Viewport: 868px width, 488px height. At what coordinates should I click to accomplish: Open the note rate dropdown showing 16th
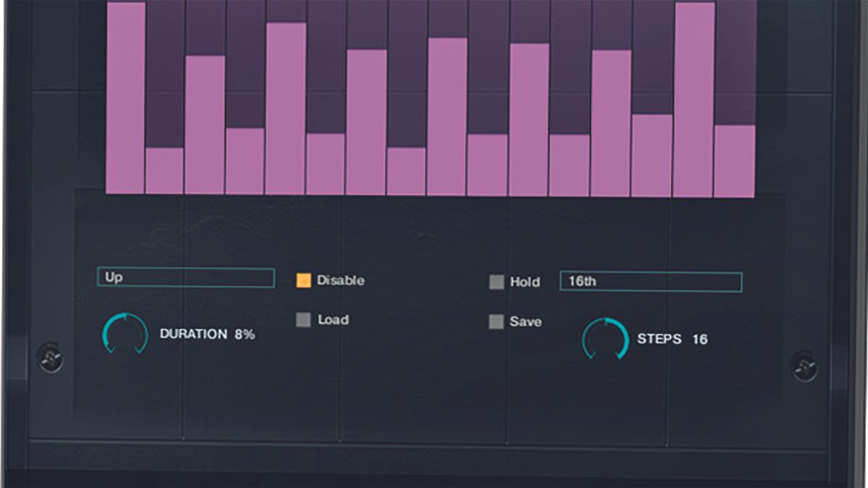click(650, 281)
